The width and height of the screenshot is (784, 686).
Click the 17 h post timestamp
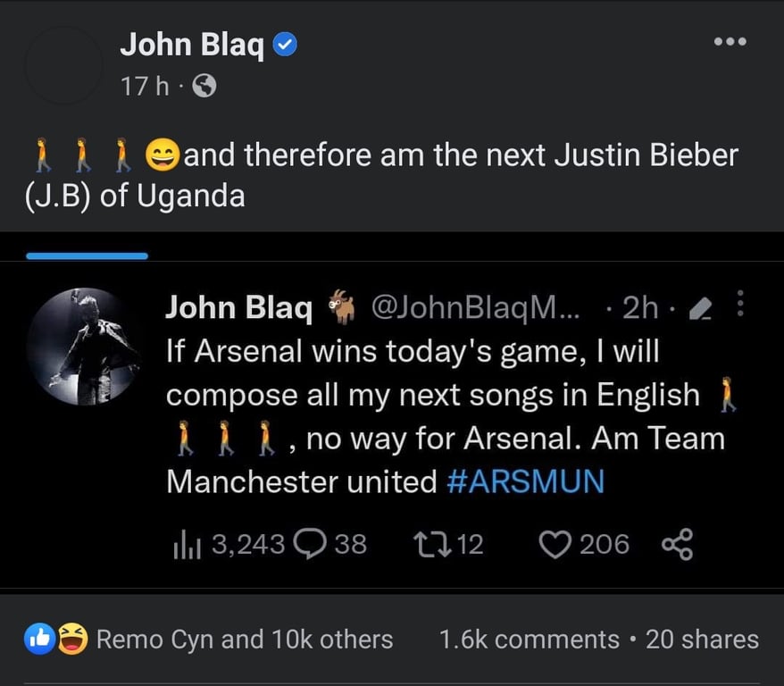point(145,87)
